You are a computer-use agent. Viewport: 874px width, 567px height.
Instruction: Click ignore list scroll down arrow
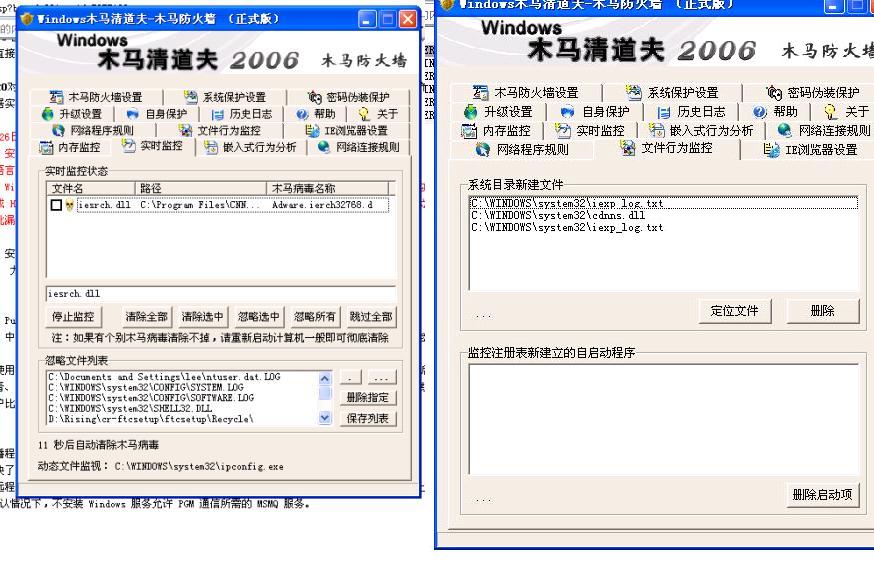325,418
